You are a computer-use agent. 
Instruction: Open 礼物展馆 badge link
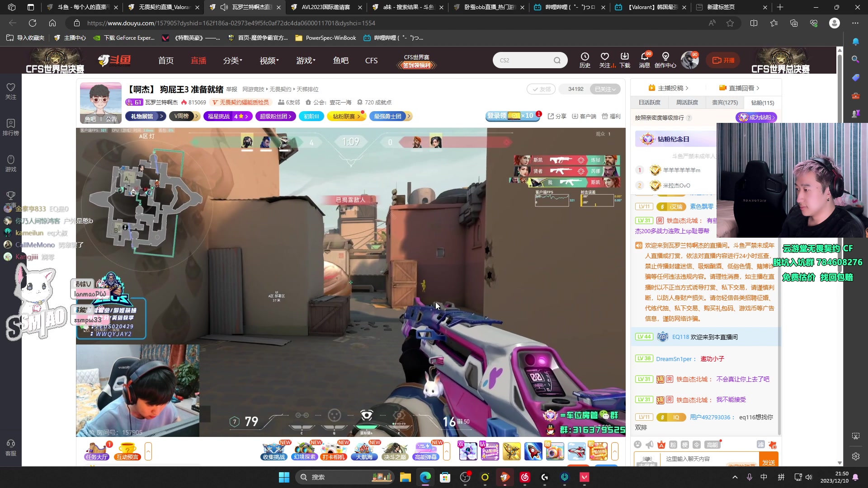click(146, 116)
